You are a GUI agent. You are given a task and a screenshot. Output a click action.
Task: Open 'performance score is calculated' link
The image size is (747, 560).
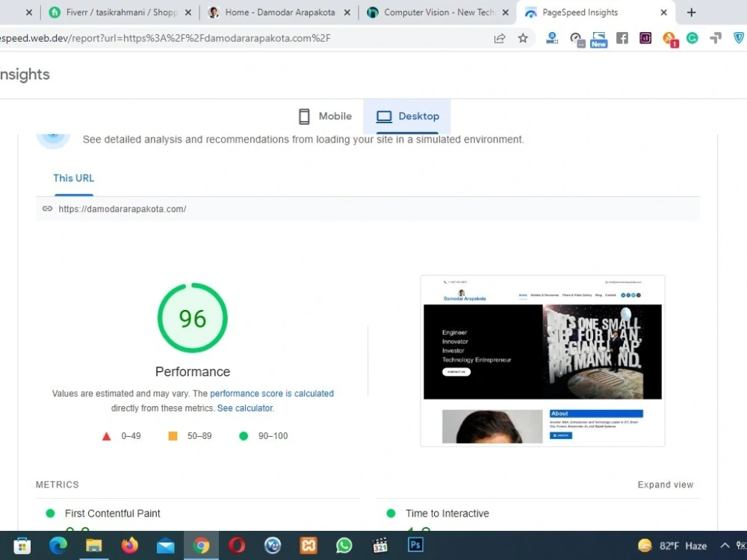(x=272, y=393)
